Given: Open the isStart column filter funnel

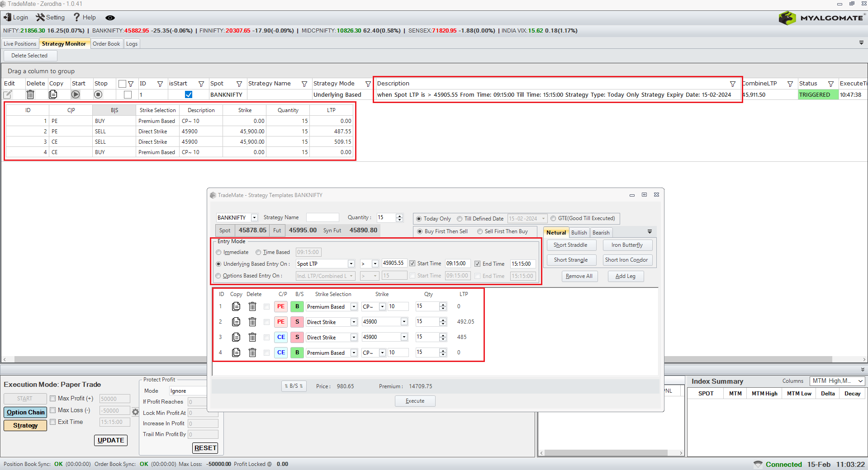Looking at the screenshot, I should [x=201, y=84].
